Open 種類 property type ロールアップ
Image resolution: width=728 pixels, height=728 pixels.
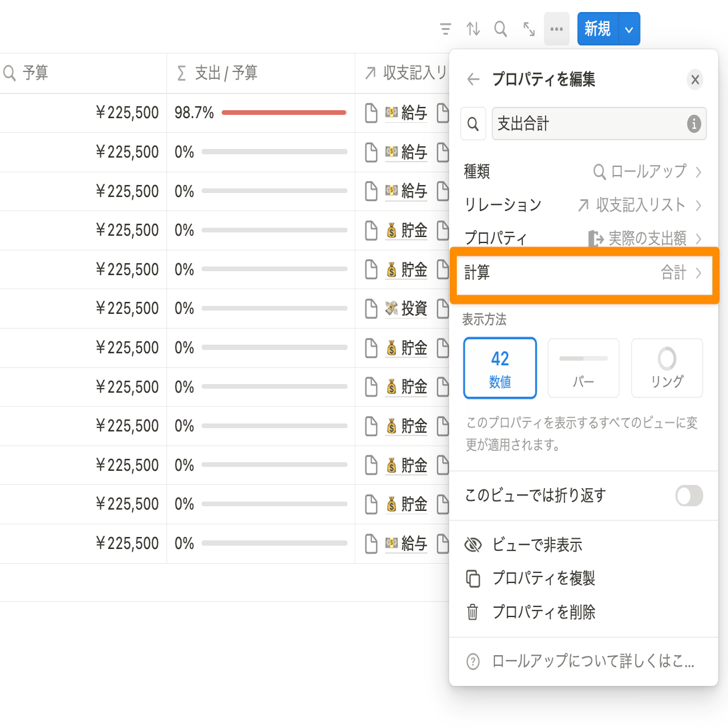pos(583,172)
